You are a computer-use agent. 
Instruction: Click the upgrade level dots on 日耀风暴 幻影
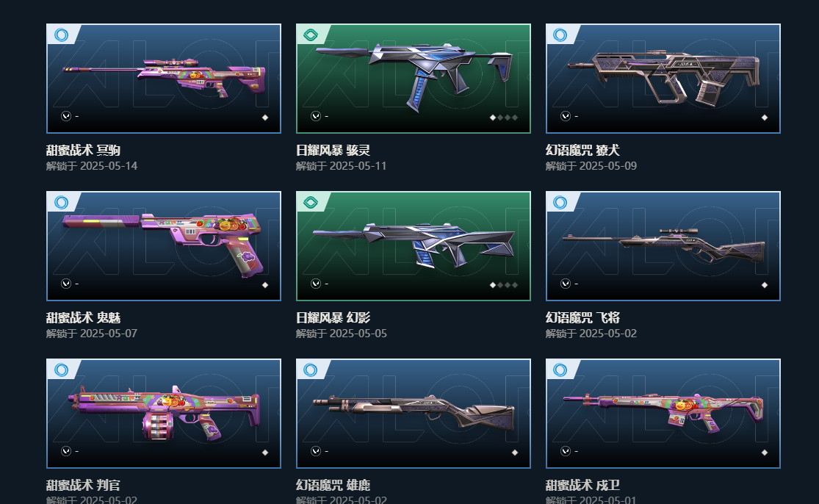coord(503,285)
